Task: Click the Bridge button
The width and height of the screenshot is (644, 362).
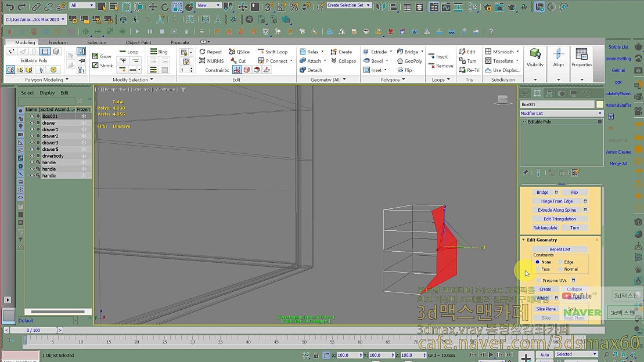Action: click(541, 191)
